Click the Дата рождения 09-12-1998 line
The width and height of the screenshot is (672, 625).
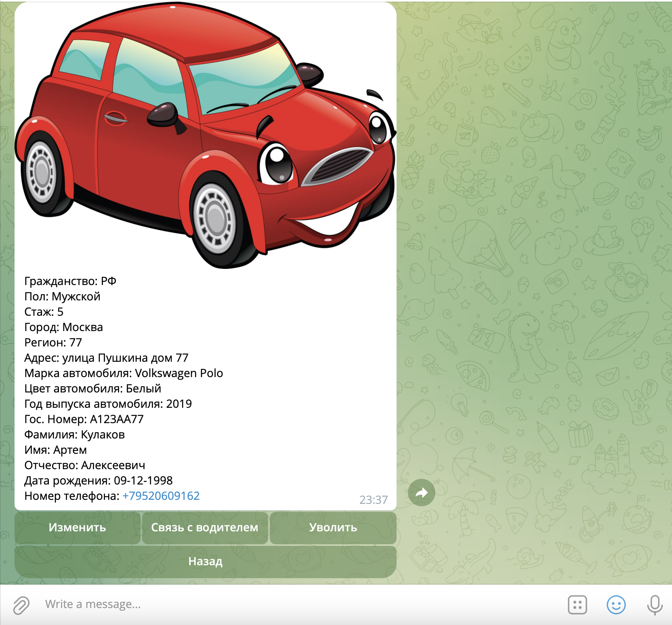click(x=99, y=480)
